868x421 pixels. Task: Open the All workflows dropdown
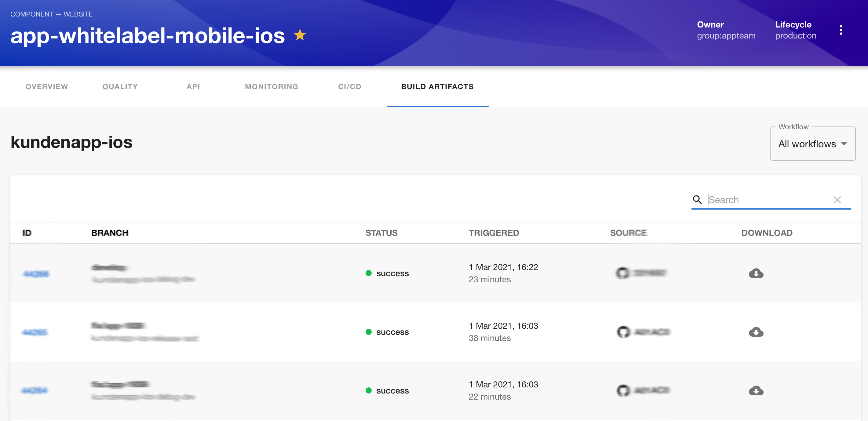click(x=812, y=144)
